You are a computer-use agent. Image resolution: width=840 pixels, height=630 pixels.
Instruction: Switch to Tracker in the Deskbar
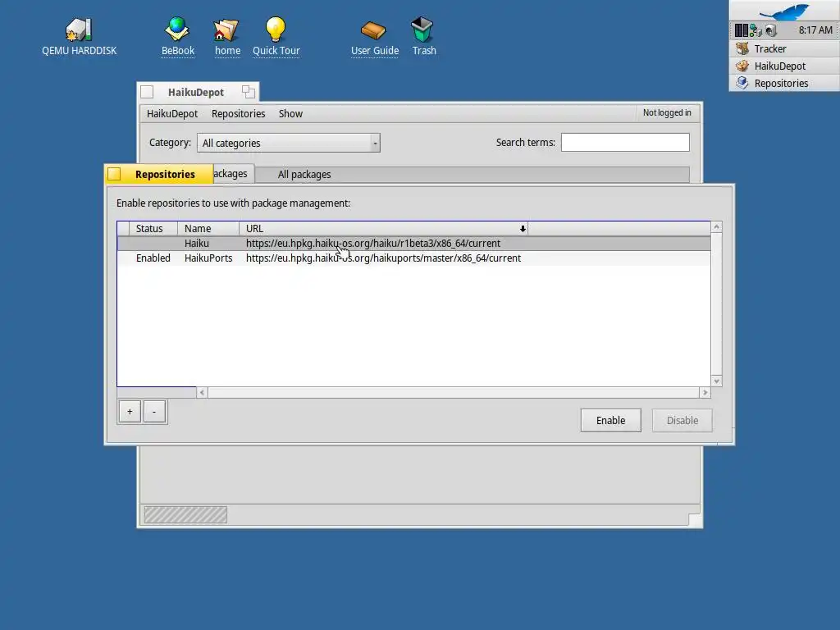click(784, 48)
